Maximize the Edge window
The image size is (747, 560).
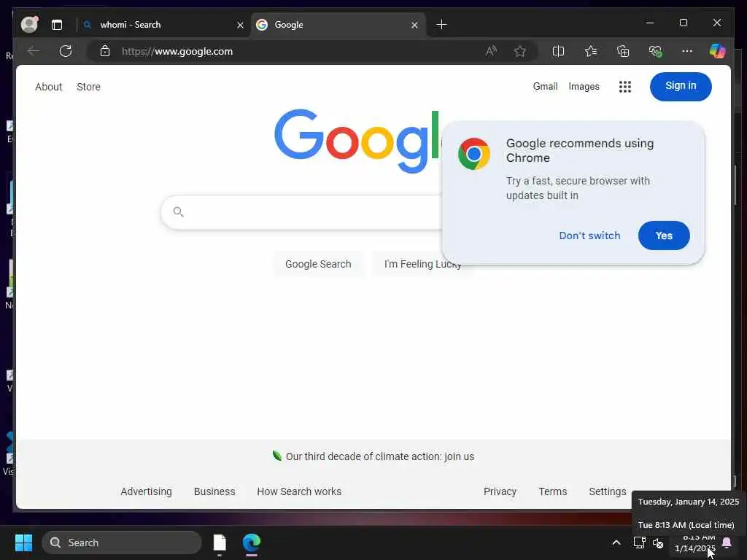pyautogui.click(x=683, y=23)
